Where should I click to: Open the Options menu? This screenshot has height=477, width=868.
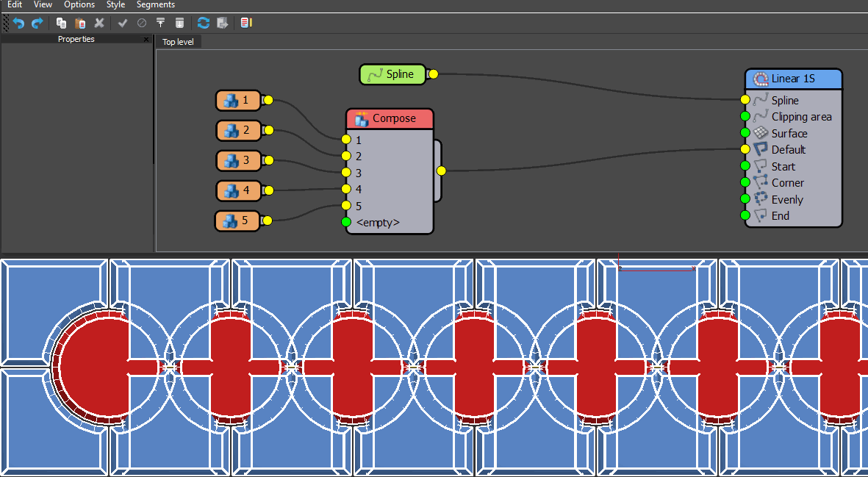pos(79,5)
